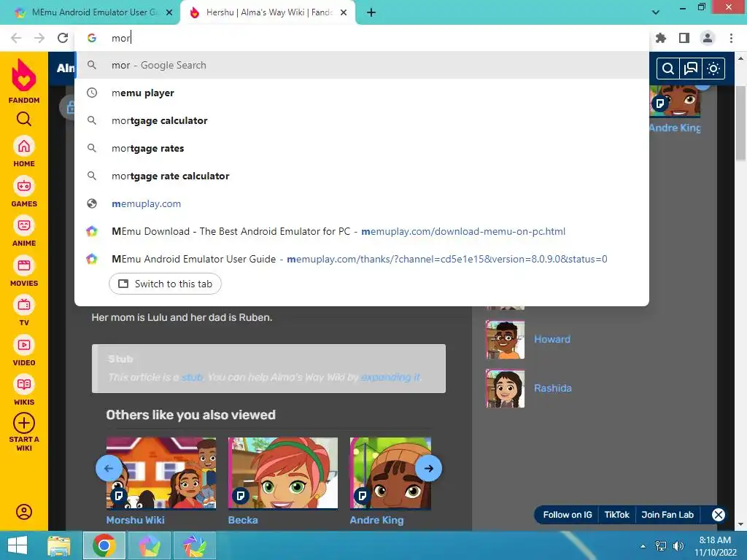Select 'memu player' history suggestion

click(362, 93)
